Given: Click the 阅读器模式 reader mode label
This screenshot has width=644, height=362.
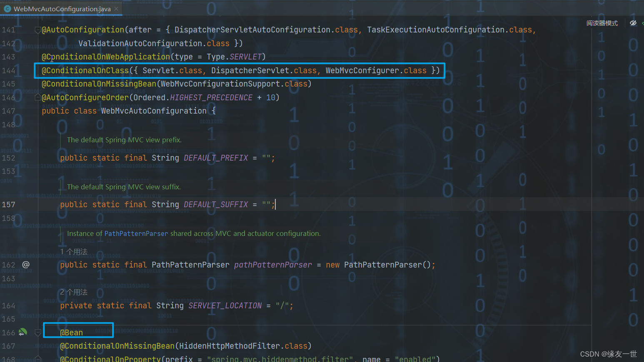Looking at the screenshot, I should pyautogui.click(x=602, y=23).
